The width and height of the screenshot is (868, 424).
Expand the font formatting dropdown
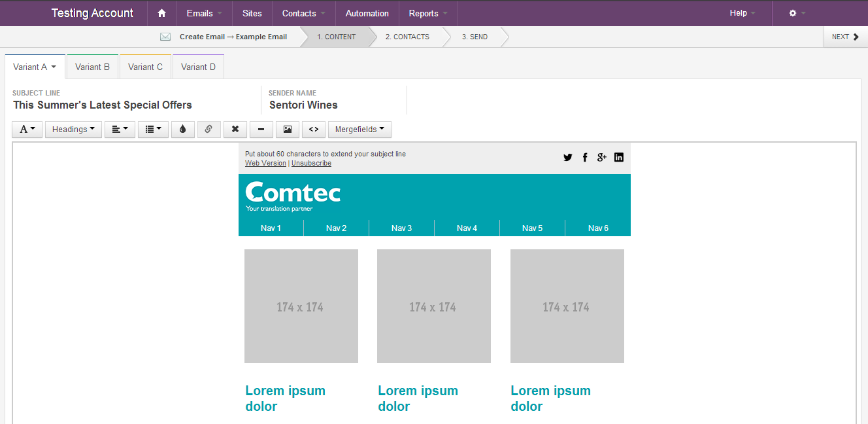click(27, 130)
